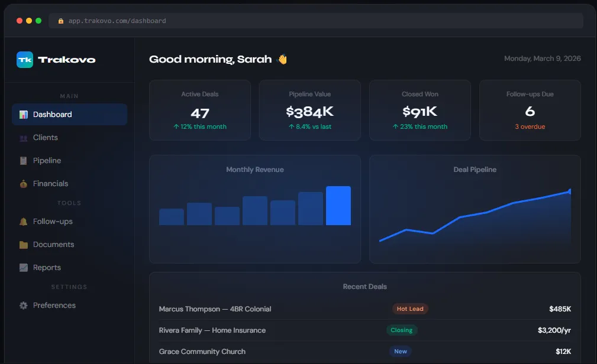Click the Good morning, Sarah greeting
Image resolution: width=597 pixels, height=364 pixels.
(210, 59)
